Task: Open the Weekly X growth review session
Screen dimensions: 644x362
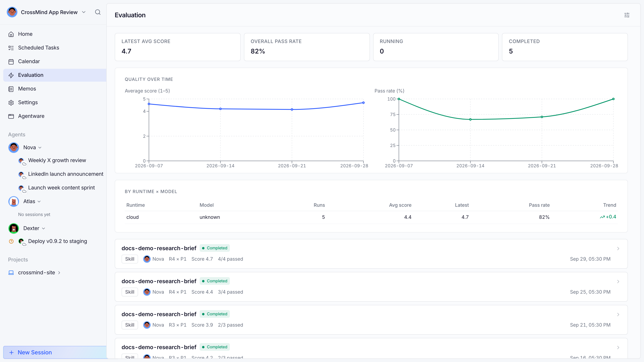Action: coord(57,160)
